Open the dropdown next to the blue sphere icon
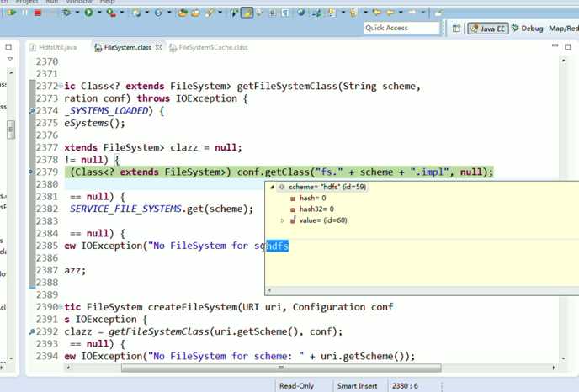This screenshot has width=579, height=392. point(169,13)
